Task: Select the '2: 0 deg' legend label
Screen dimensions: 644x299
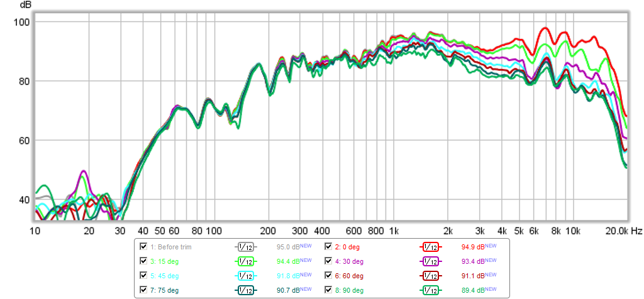Action: coord(347,247)
